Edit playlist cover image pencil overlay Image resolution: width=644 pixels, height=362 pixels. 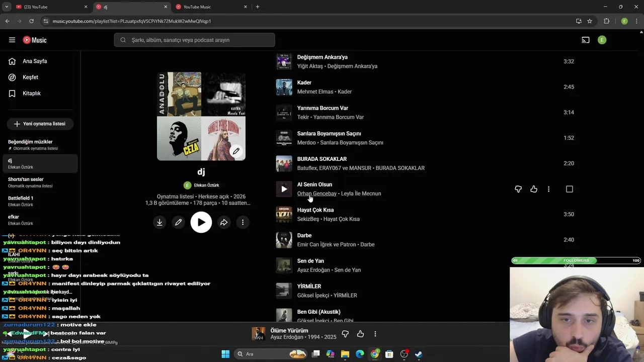[x=236, y=151]
